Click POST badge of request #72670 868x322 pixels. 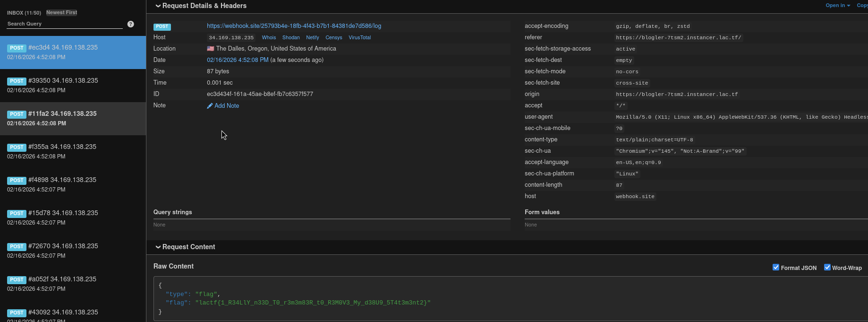pyautogui.click(x=17, y=246)
